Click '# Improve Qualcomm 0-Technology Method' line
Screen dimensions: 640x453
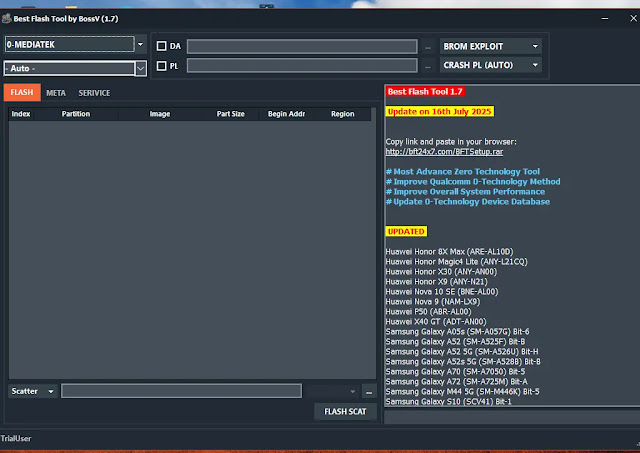click(473, 182)
